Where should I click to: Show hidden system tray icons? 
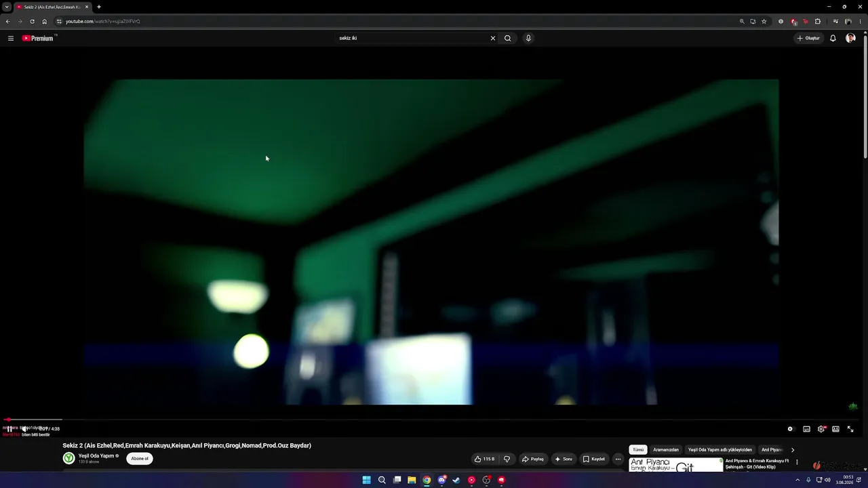[797, 480]
